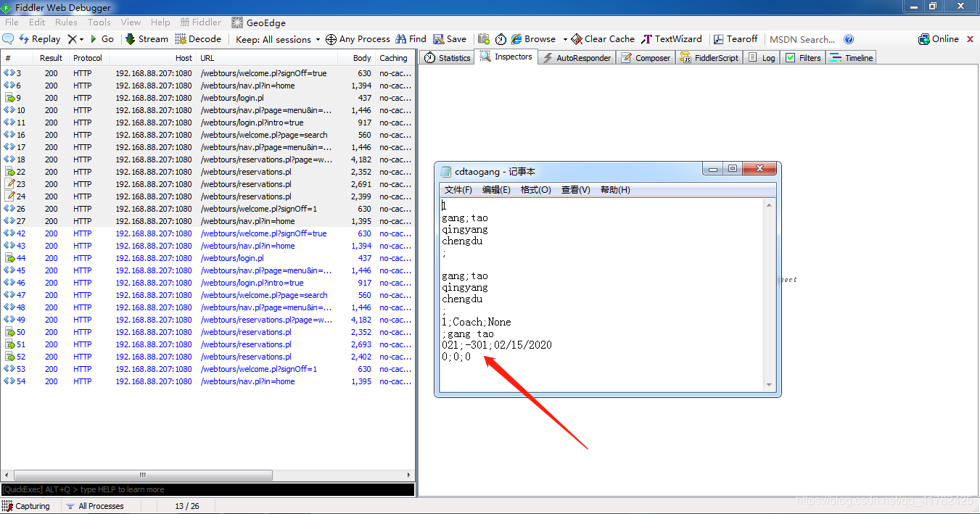This screenshot has width=980, height=514.
Task: Click the timer clock icon
Action: coord(501,39)
